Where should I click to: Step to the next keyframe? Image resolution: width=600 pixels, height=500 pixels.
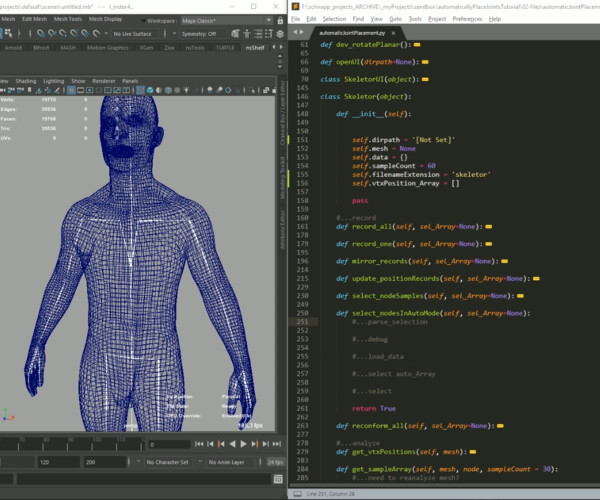(254, 442)
